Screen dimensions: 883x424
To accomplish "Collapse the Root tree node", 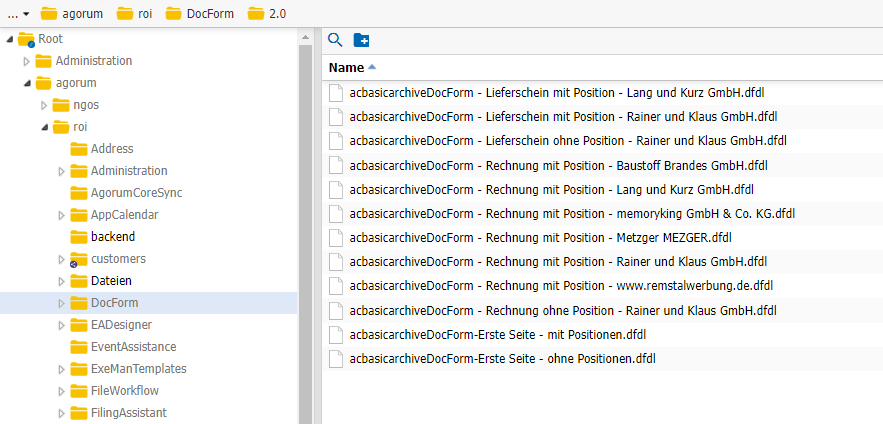I will click(x=10, y=39).
